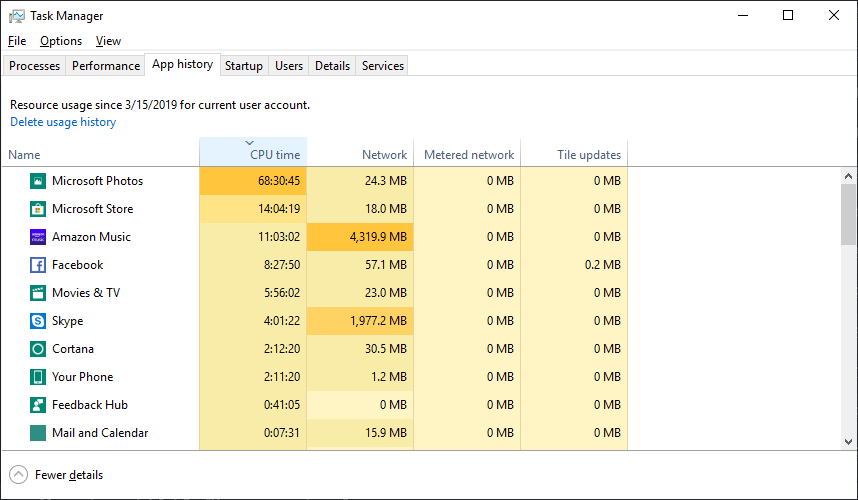Open the Options menu
The width and height of the screenshot is (858, 500).
(61, 41)
